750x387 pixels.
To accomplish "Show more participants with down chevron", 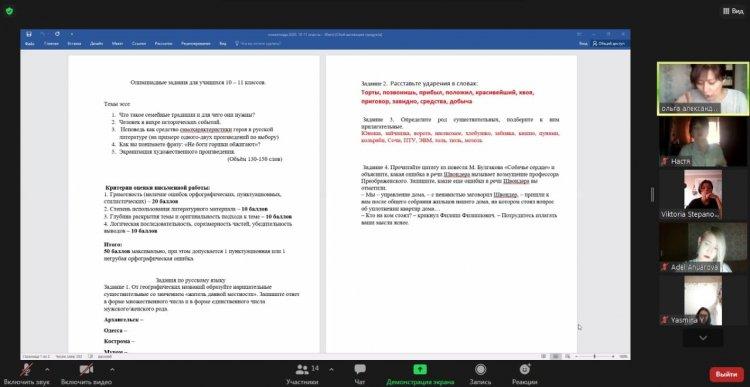I will [x=703, y=338].
